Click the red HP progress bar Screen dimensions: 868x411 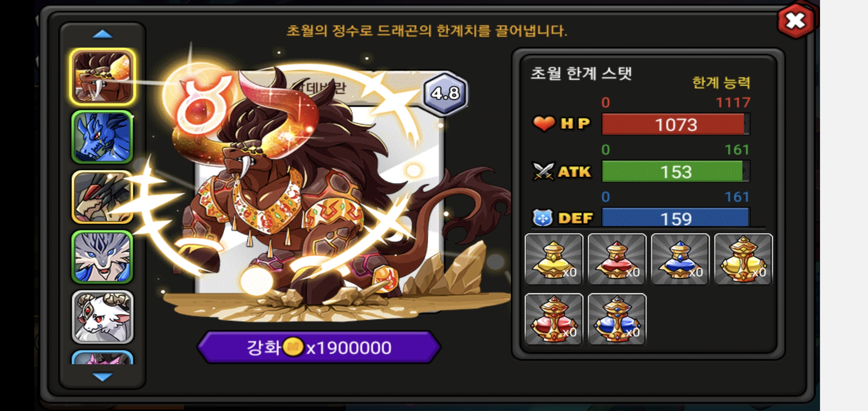tap(676, 124)
